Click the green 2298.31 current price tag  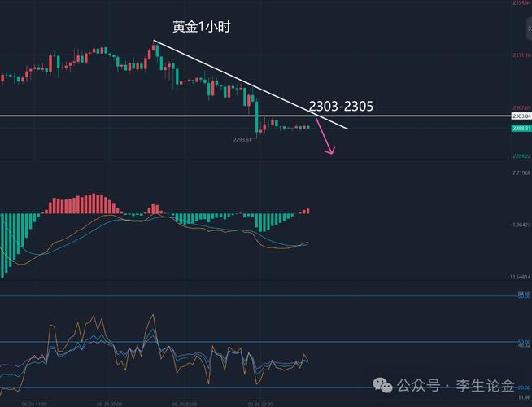[521, 128]
